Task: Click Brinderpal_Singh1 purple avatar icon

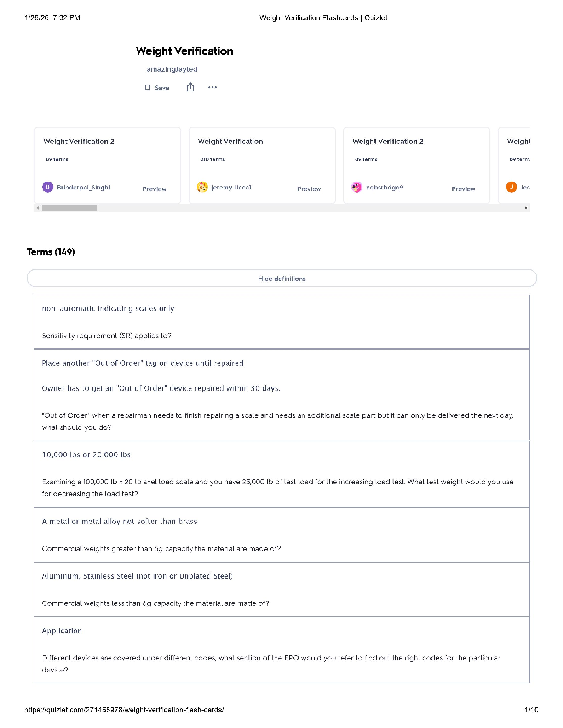Action: (x=48, y=188)
